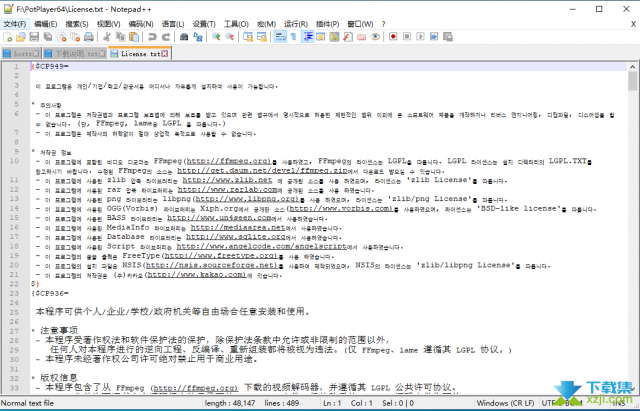This screenshot has height=411, width=640.
Task: Open Find dialog with binoculars icon
Action: click(x=184, y=37)
